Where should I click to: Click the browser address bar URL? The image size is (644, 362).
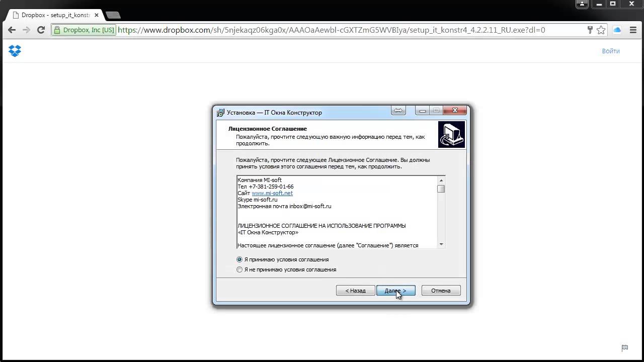331,30
